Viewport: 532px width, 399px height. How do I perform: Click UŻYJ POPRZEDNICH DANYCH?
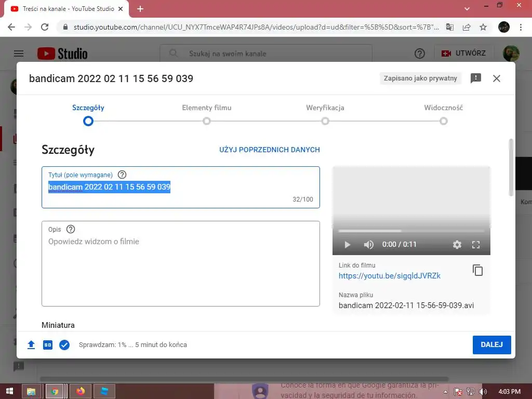click(x=270, y=150)
